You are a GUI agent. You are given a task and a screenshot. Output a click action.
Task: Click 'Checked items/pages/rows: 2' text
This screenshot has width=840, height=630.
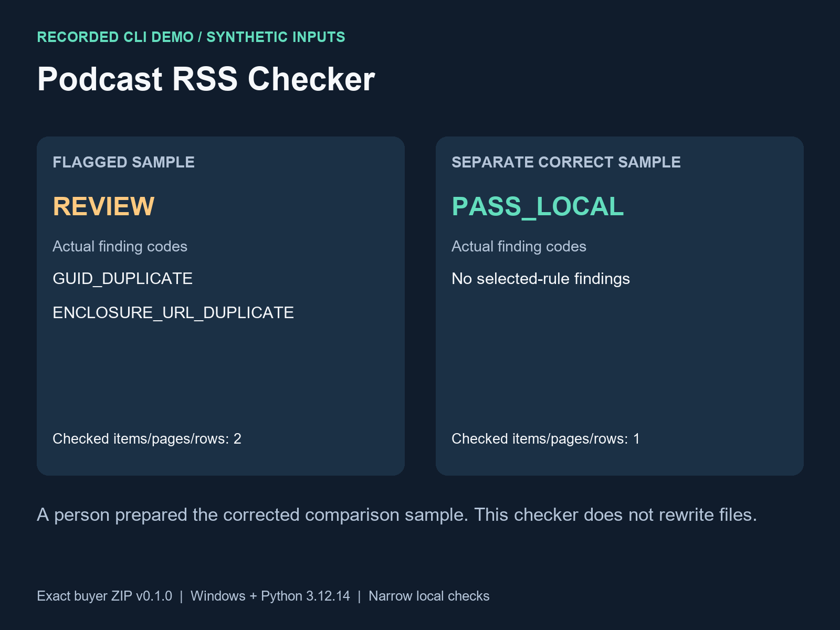point(147,438)
